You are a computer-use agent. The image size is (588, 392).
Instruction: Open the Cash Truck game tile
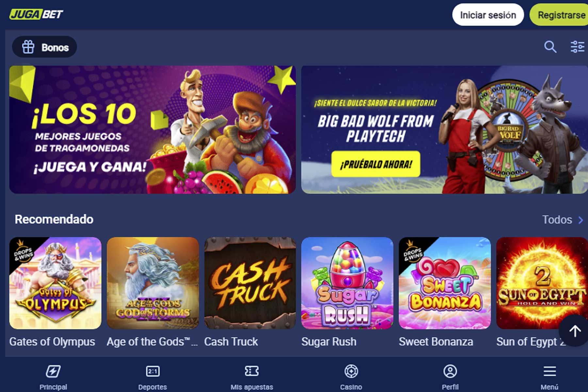coord(250,283)
